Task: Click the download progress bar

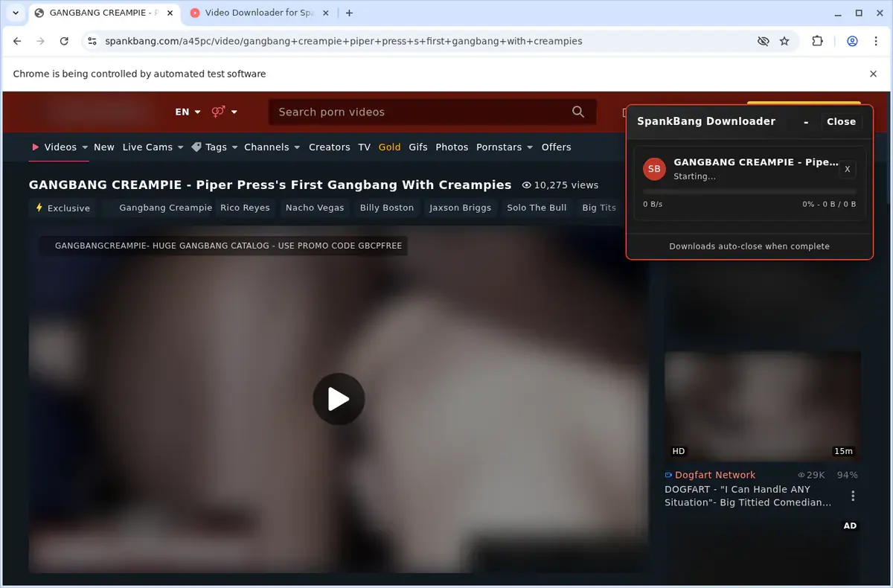Action: coord(749,191)
